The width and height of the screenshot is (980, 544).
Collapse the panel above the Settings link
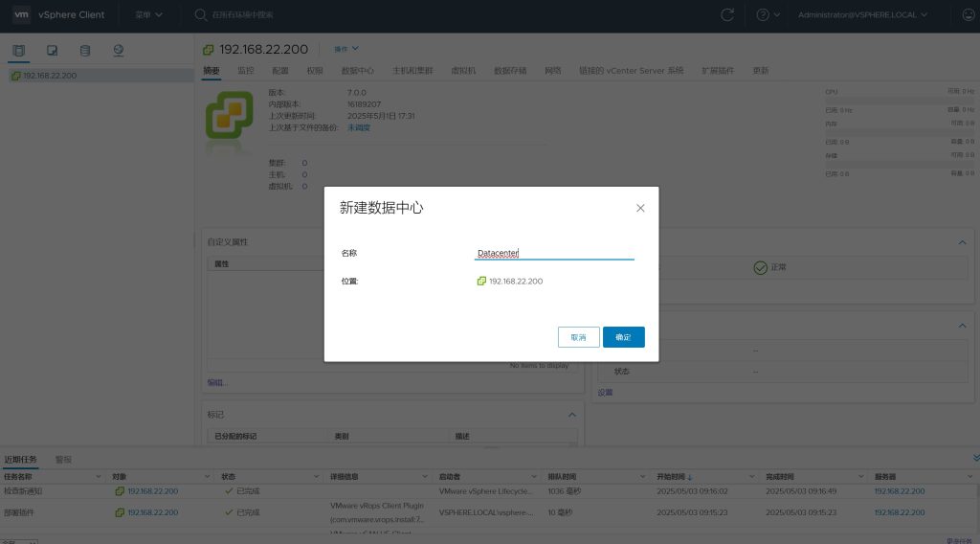tap(962, 326)
